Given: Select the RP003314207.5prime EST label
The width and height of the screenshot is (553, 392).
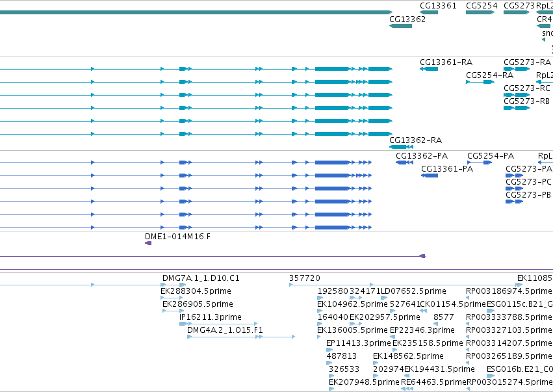Looking at the screenshot, I should pos(509,343).
